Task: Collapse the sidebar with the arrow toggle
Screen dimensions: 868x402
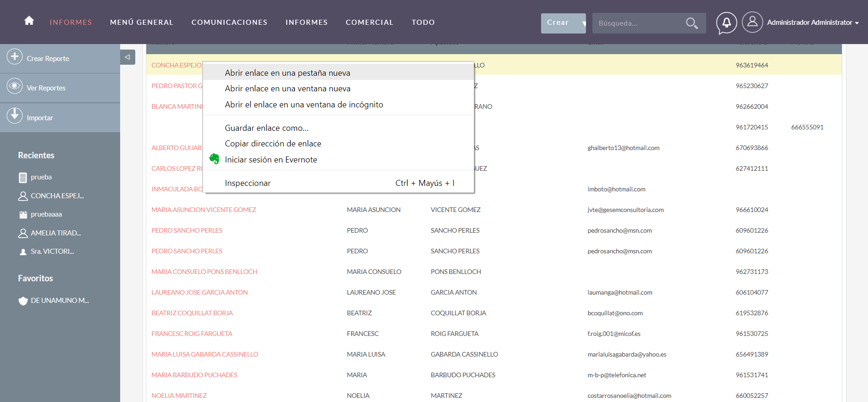Action: pyautogui.click(x=127, y=57)
